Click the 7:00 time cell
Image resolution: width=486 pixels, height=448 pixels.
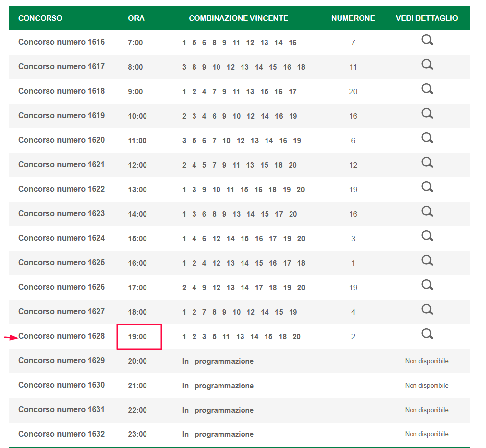click(x=135, y=43)
